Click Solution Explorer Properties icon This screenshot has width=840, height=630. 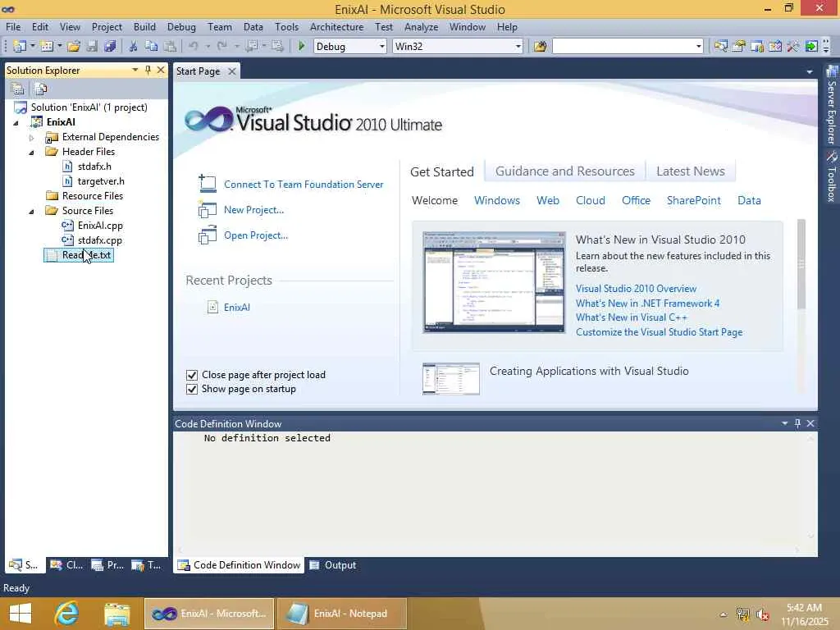click(x=18, y=89)
